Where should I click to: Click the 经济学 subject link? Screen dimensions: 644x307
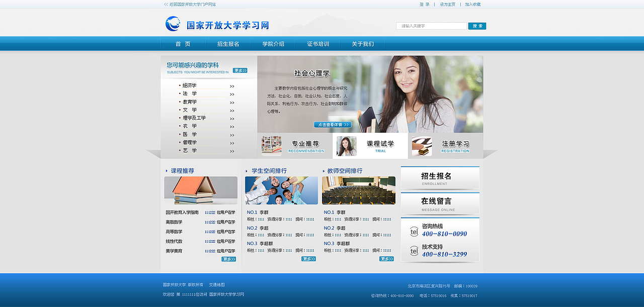click(190, 86)
